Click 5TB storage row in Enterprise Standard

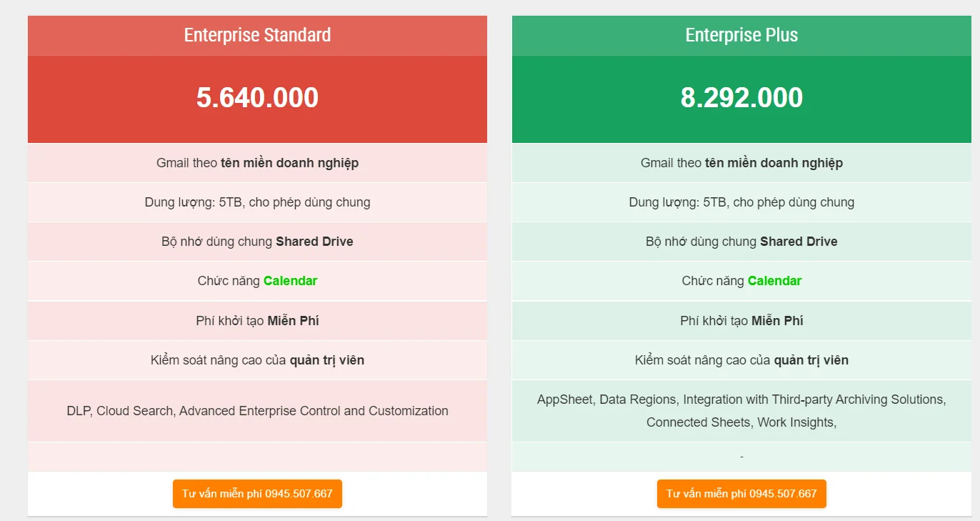(257, 202)
